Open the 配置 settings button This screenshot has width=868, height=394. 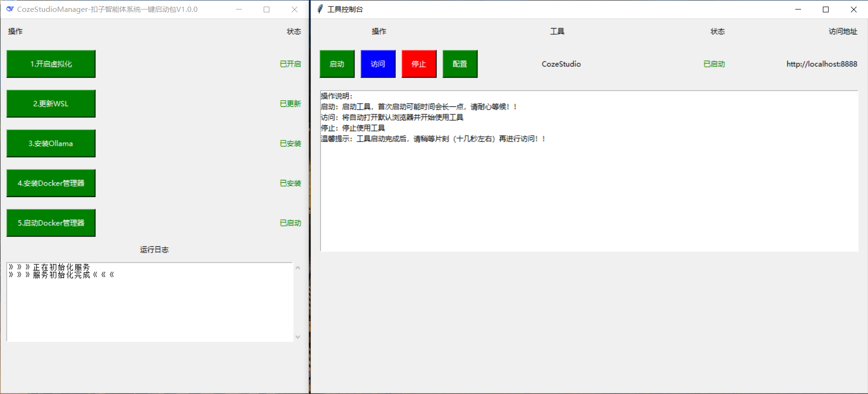[x=460, y=64]
